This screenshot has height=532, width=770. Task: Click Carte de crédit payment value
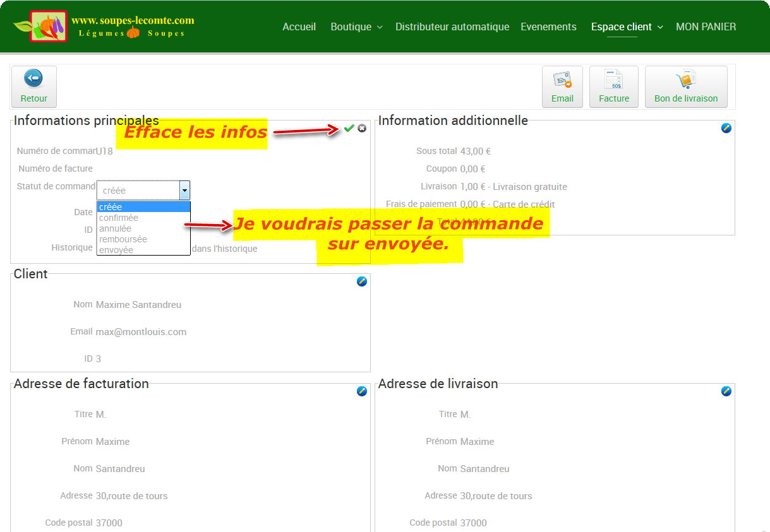(x=508, y=204)
